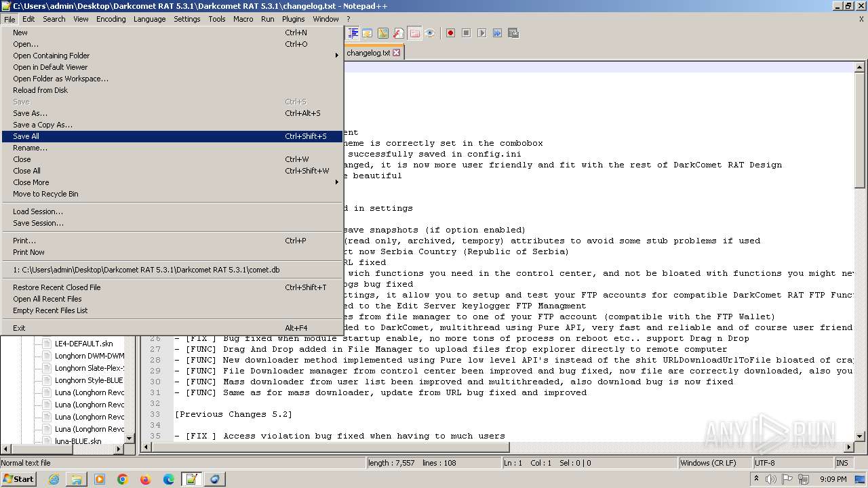Toggle the indent guide toolbar icon

click(353, 33)
